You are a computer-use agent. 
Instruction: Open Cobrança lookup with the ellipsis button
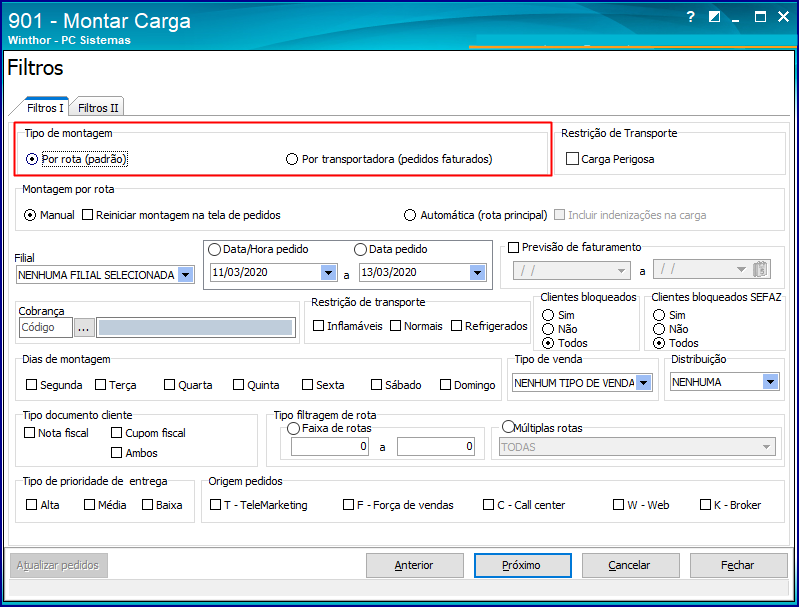(84, 328)
